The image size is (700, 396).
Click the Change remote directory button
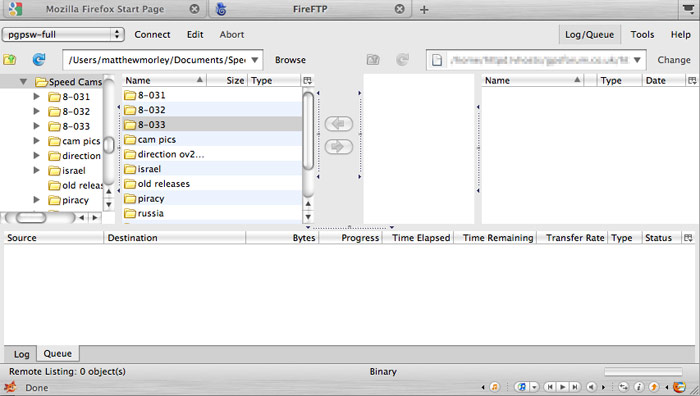pos(674,60)
